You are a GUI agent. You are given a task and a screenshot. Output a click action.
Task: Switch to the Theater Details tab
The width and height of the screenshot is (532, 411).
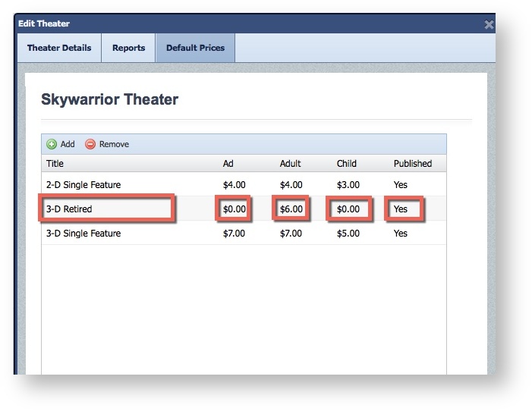[x=59, y=48]
